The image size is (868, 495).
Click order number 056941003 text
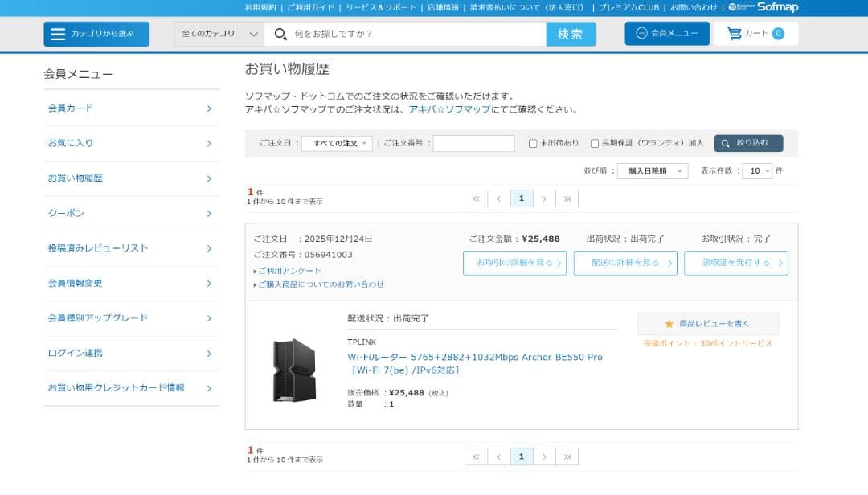click(x=328, y=255)
